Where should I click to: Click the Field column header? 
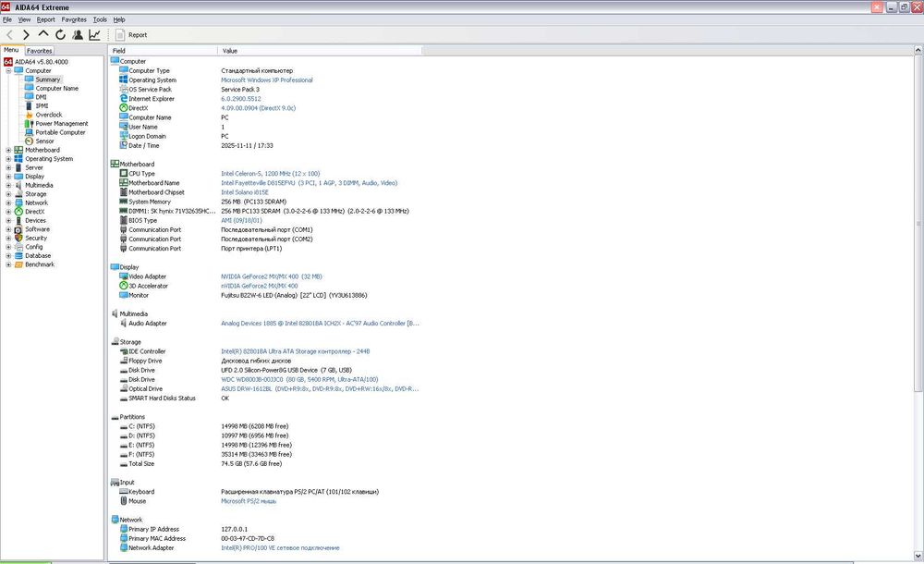[163, 51]
